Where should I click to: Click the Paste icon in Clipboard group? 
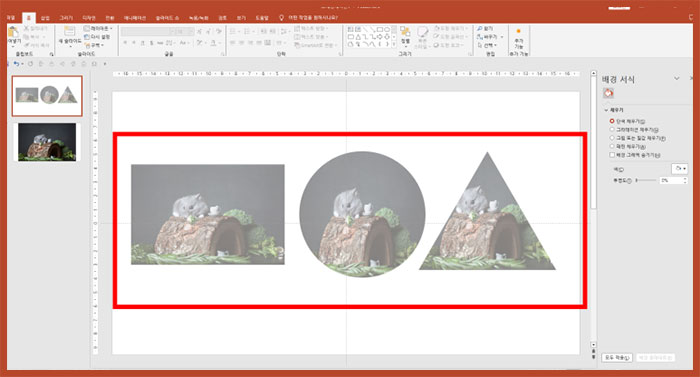click(14, 32)
